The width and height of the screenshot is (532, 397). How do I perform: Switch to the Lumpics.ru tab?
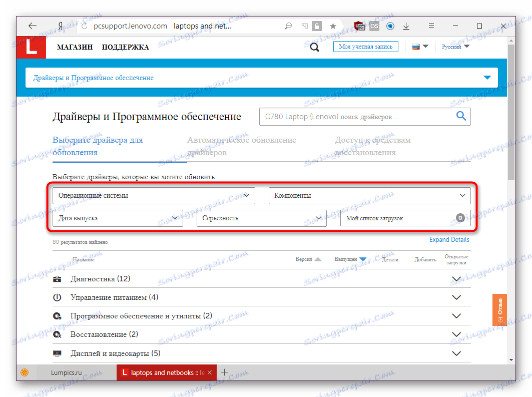67,372
